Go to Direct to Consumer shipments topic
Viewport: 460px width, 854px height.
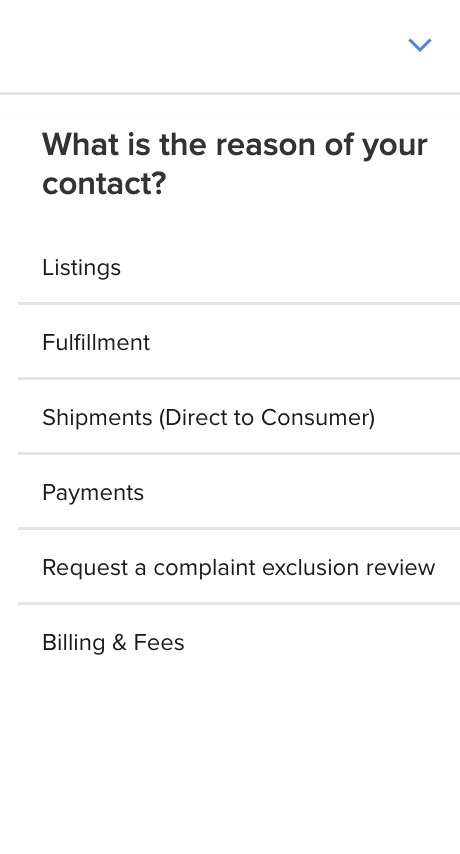click(239, 417)
